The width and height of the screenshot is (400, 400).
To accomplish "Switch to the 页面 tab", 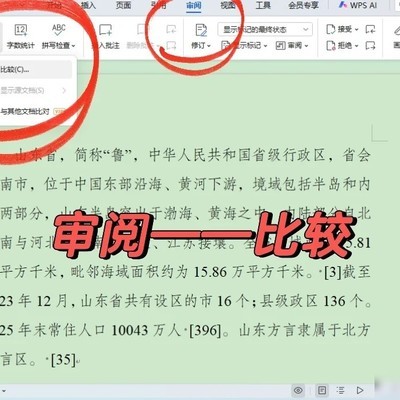I will 123,5.
